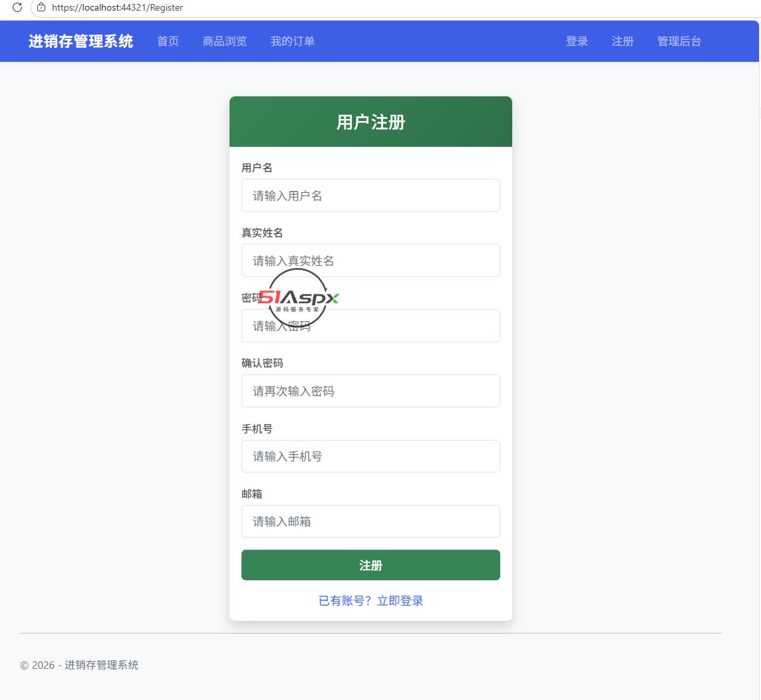Screen dimensions: 761x700
Task: Click the 真实姓名 field label
Action: (x=262, y=233)
